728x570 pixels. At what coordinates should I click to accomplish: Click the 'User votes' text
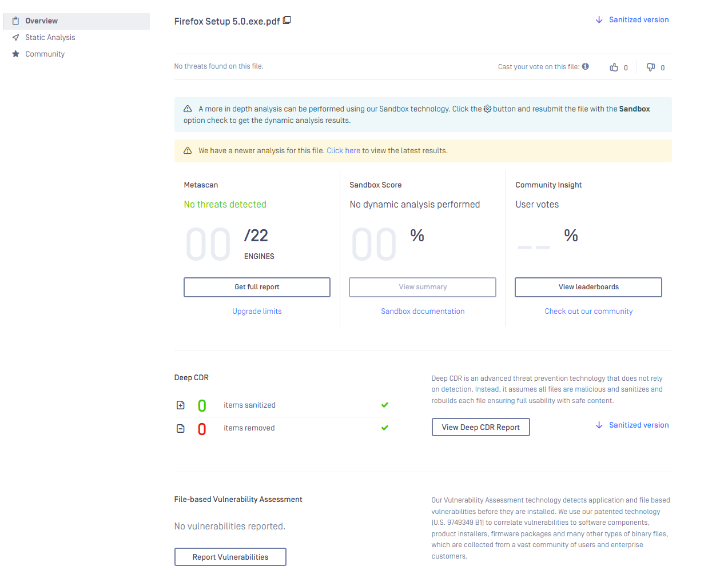537,205
